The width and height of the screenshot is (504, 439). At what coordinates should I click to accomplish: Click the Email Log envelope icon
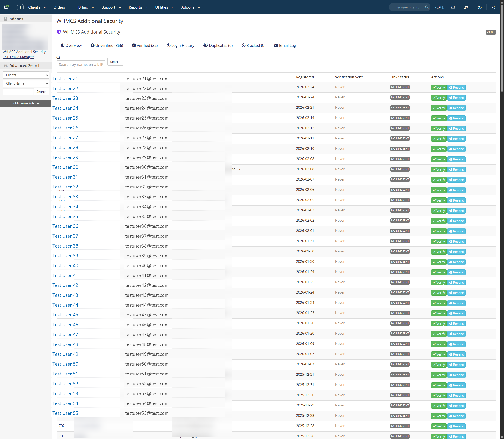click(276, 45)
